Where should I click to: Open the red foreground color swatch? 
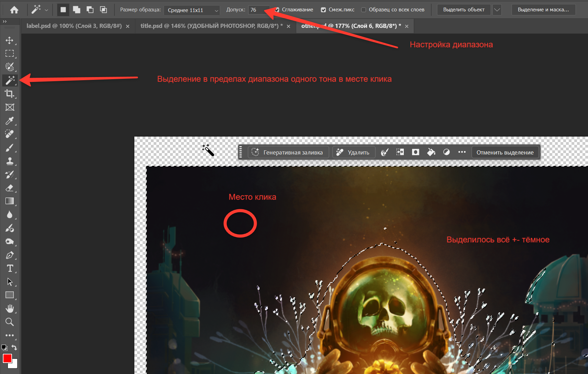click(7, 358)
